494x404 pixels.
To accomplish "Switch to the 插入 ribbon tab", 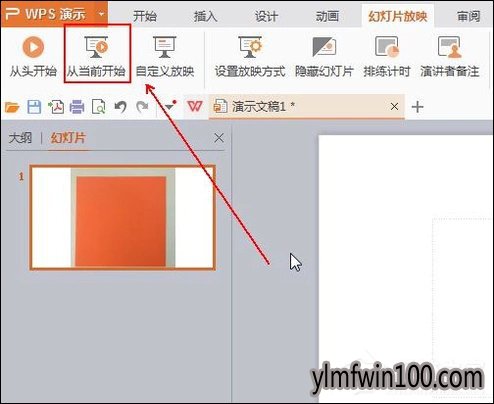I will (x=205, y=16).
